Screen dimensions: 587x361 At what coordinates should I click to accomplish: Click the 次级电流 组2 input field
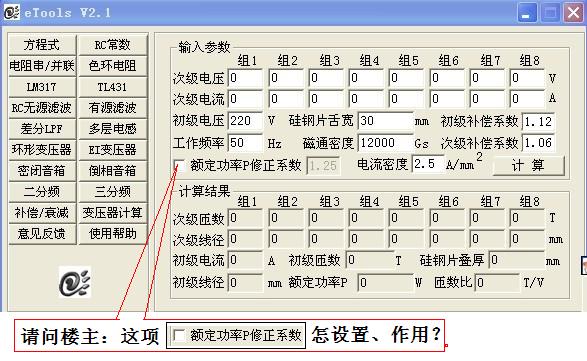pyautogui.click(x=286, y=99)
